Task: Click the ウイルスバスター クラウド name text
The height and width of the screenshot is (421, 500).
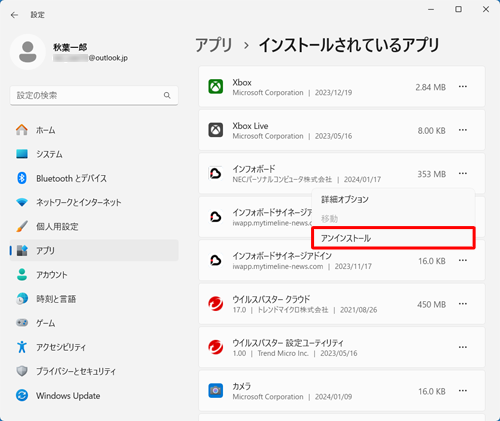Action: tap(271, 299)
